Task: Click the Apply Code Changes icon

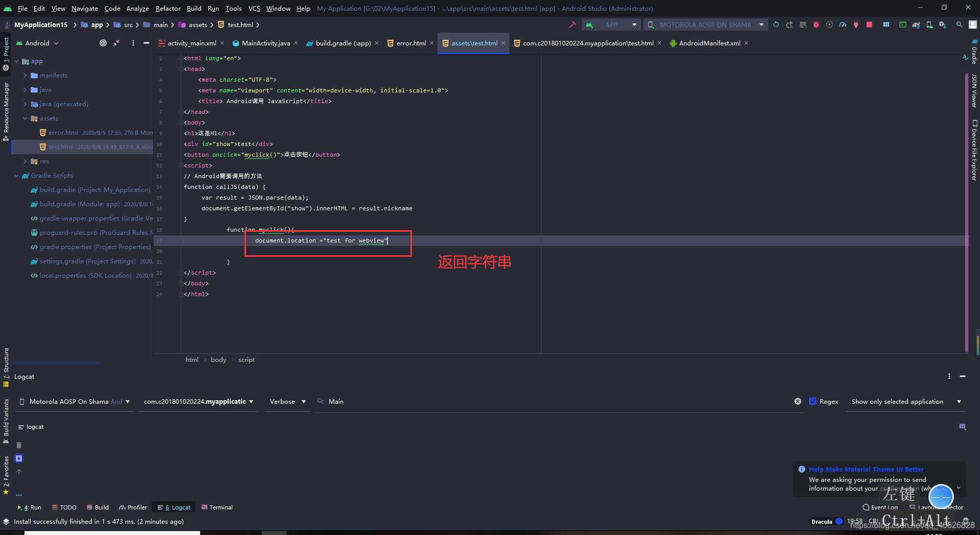Action: pyautogui.click(x=803, y=25)
